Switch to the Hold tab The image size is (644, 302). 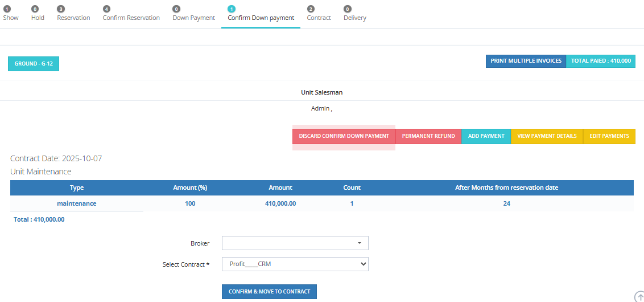[x=38, y=14]
